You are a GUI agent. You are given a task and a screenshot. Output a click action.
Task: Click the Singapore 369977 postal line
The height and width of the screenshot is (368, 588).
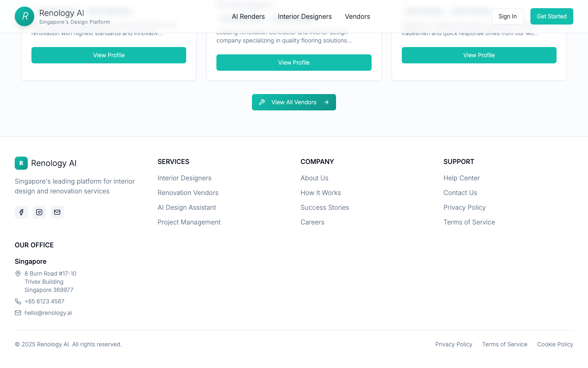(49, 290)
